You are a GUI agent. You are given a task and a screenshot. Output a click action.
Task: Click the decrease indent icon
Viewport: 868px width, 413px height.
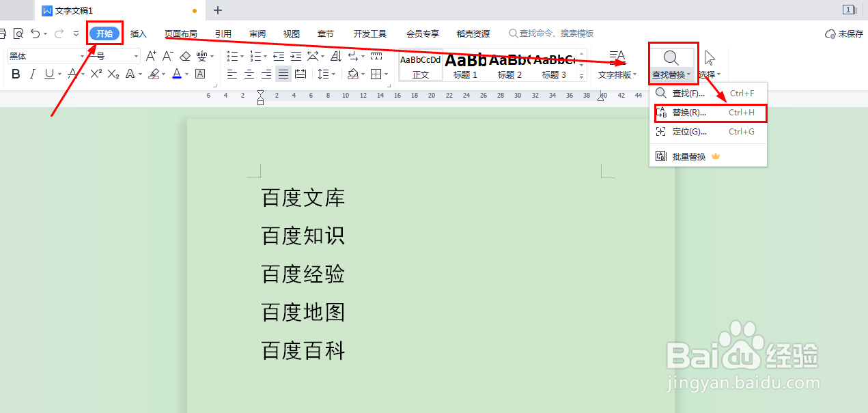(x=279, y=56)
